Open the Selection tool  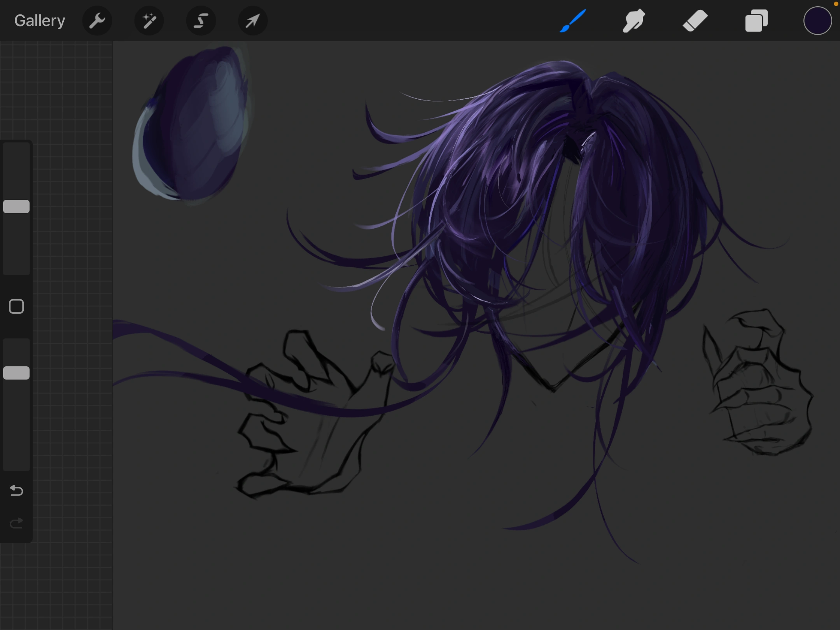201,20
